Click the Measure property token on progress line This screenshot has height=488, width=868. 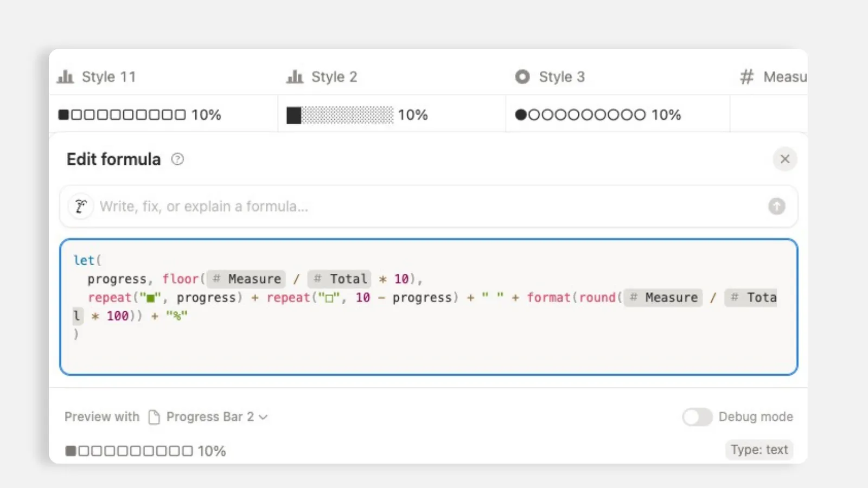[246, 279]
